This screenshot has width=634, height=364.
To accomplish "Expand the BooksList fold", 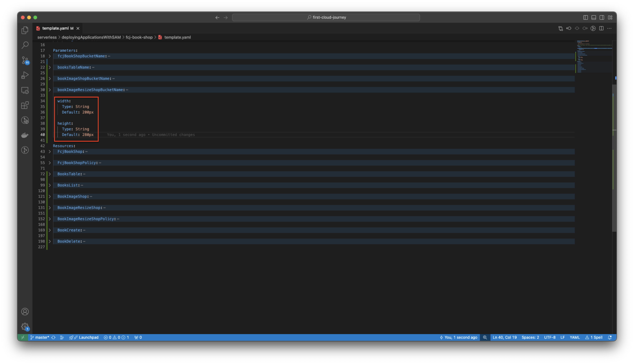I will (50, 185).
